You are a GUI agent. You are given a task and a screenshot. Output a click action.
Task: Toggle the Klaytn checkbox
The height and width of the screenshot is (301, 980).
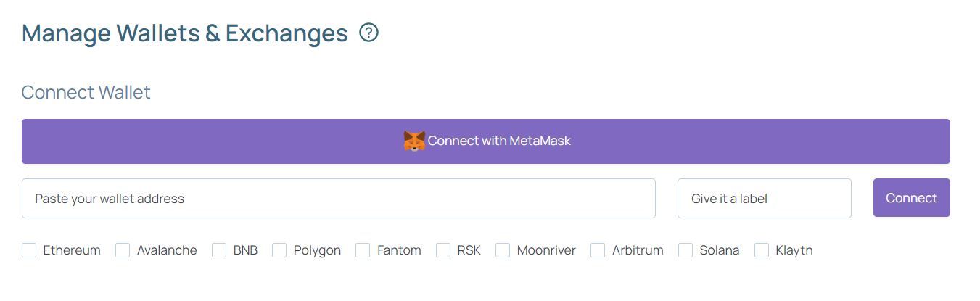tap(762, 250)
